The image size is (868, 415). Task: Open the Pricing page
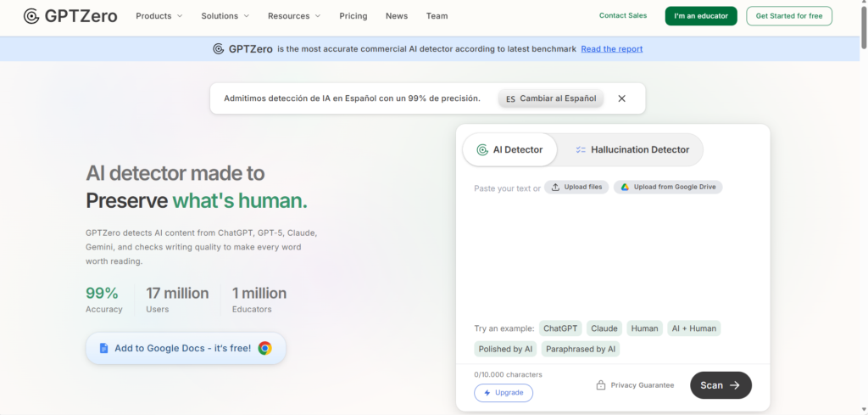click(x=353, y=16)
